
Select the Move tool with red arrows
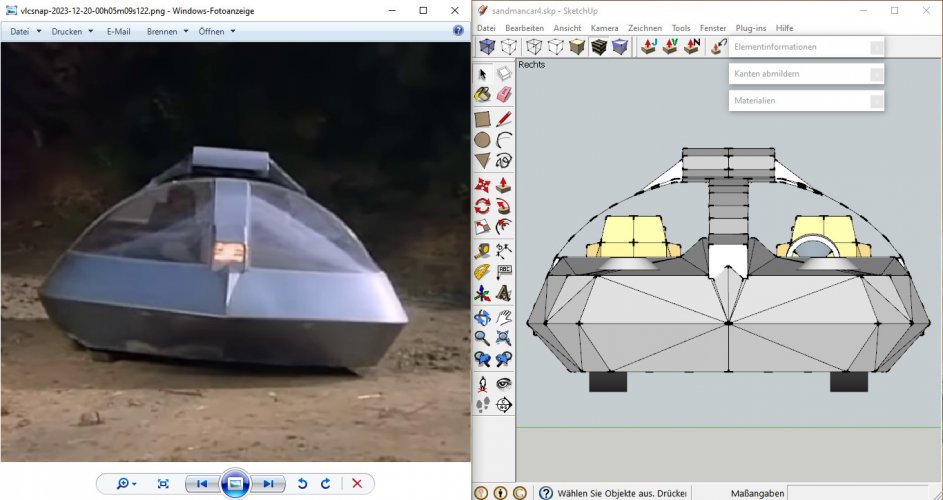pyautogui.click(x=482, y=185)
